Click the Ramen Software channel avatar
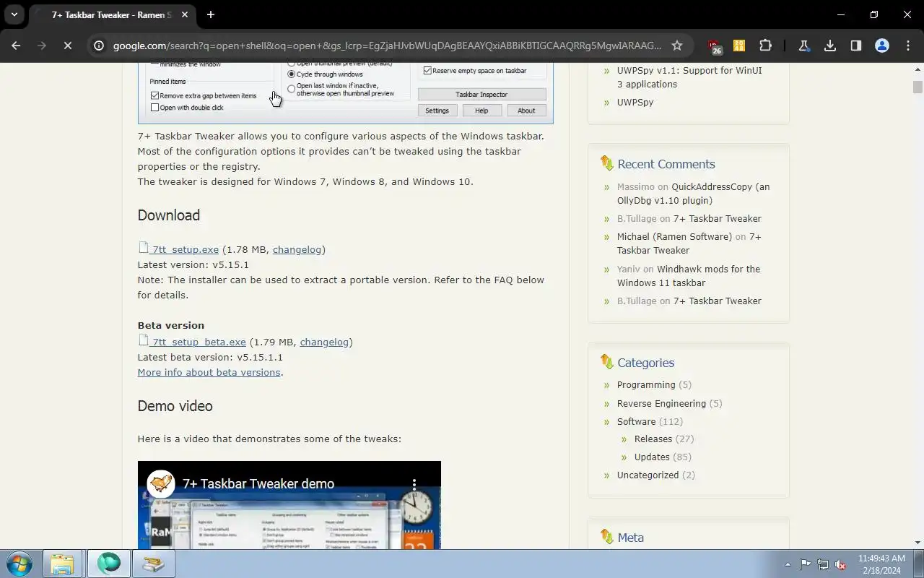 160,483
